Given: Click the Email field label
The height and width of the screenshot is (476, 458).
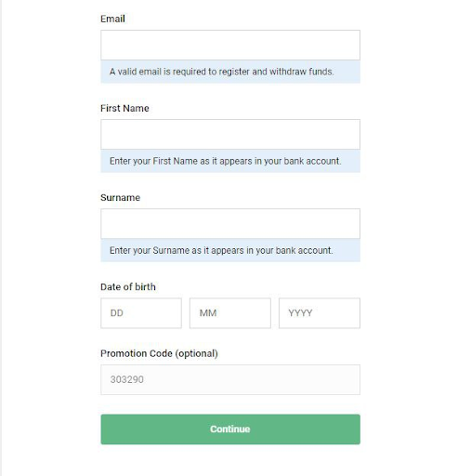Looking at the screenshot, I should (112, 19).
